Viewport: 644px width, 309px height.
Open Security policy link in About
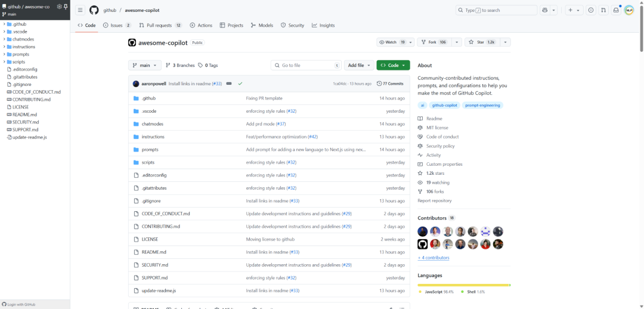pyautogui.click(x=440, y=146)
